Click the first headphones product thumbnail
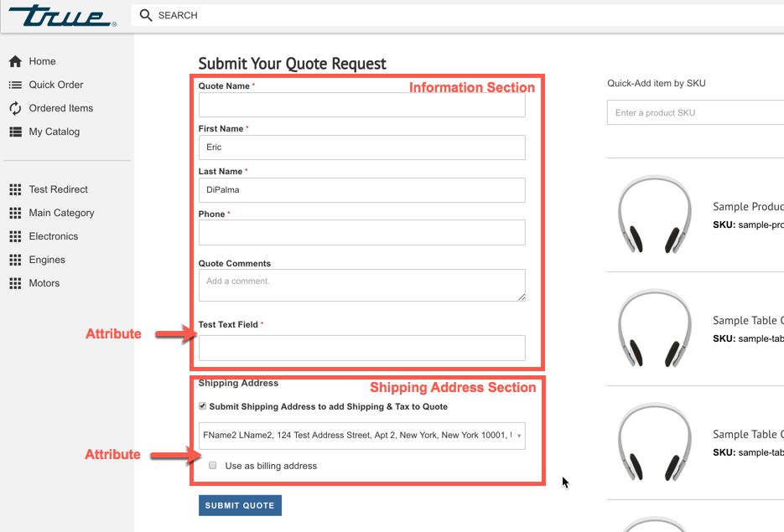The height and width of the screenshot is (532, 784). tap(655, 214)
